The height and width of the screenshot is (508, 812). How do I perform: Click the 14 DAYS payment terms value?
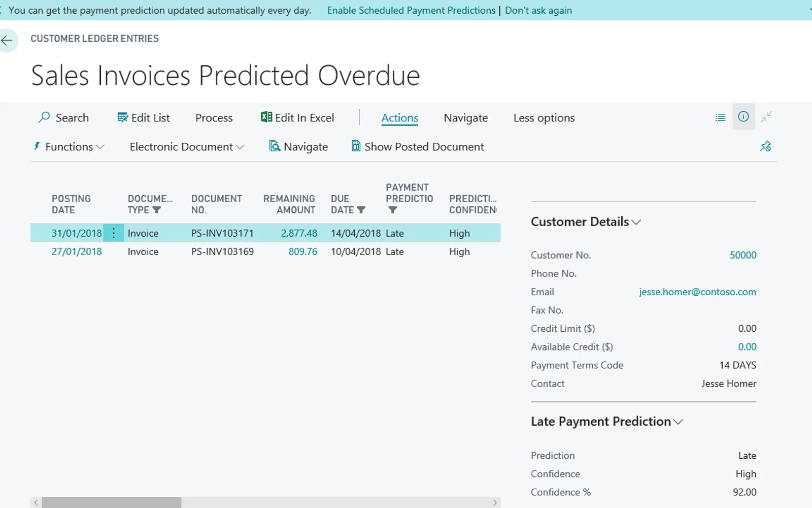coord(737,365)
